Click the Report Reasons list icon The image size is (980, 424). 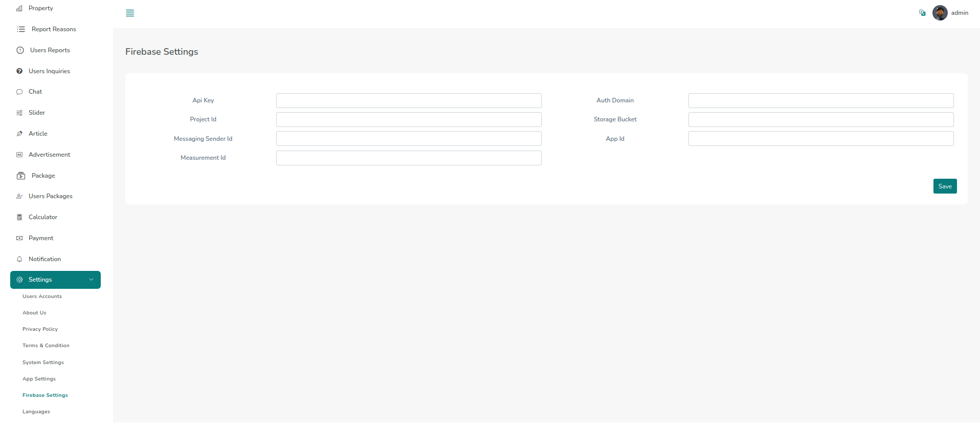click(x=21, y=29)
